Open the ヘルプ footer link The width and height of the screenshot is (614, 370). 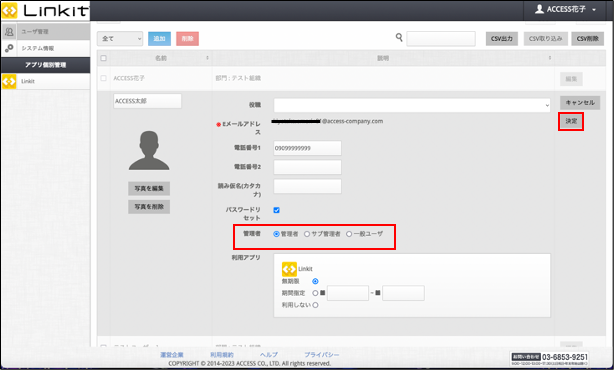pyautogui.click(x=269, y=355)
